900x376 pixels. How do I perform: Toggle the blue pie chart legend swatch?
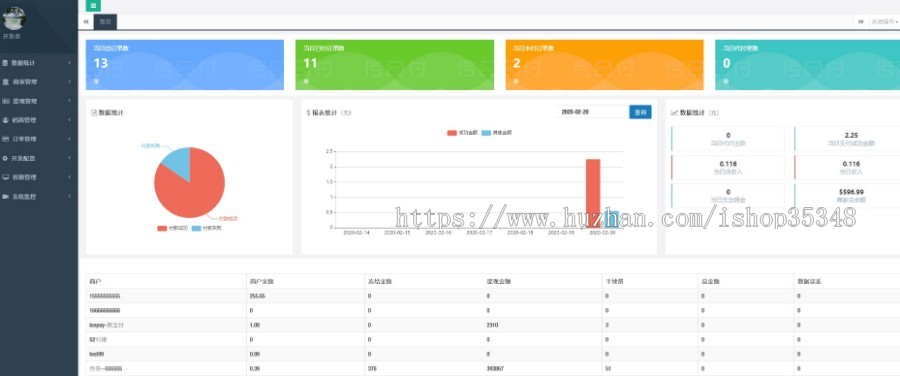point(196,228)
